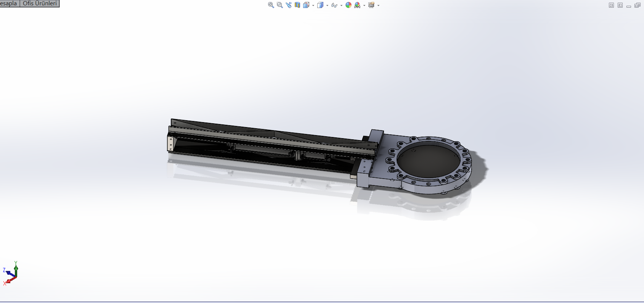The width and height of the screenshot is (644, 303).
Task: Toggle the Section View tool
Action: (x=297, y=5)
